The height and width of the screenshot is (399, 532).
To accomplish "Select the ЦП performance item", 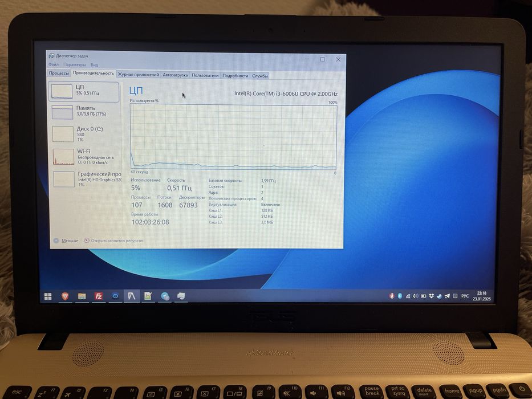I will (x=83, y=92).
